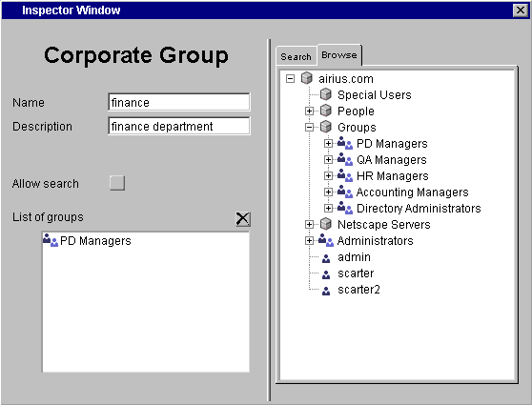
Task: Select Directory Administrators label in tree
Action: pyautogui.click(x=419, y=209)
